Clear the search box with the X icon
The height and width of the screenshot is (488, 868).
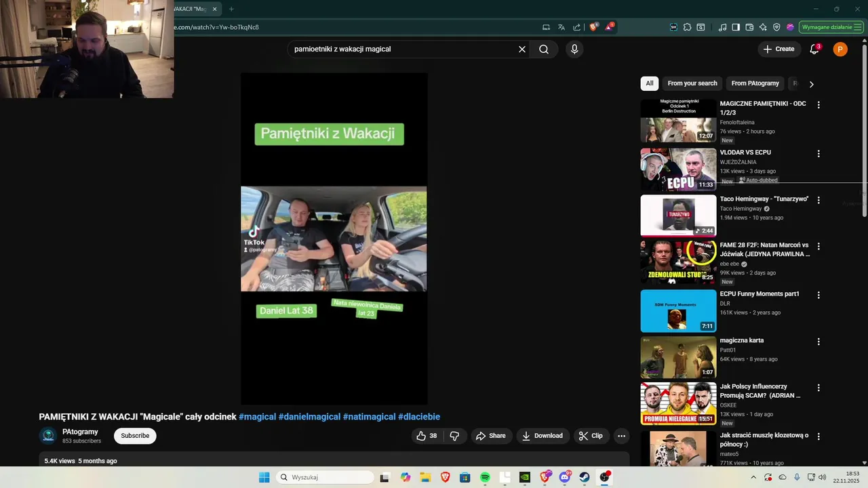522,49
